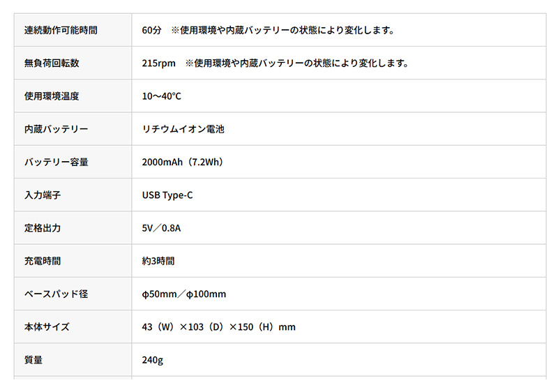Click the 使用環境温度 row label
This screenshot has width=558, height=392.
pyautogui.click(x=52, y=96)
